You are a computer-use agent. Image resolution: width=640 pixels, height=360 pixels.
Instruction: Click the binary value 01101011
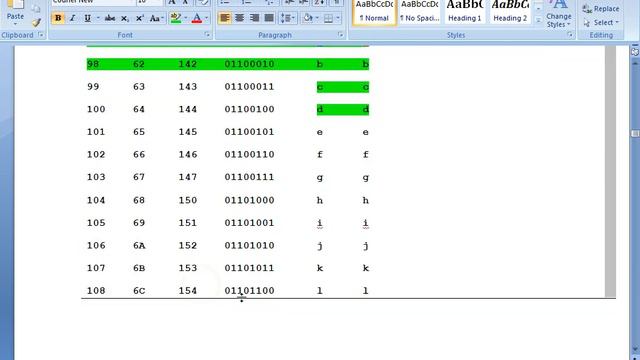point(249,268)
